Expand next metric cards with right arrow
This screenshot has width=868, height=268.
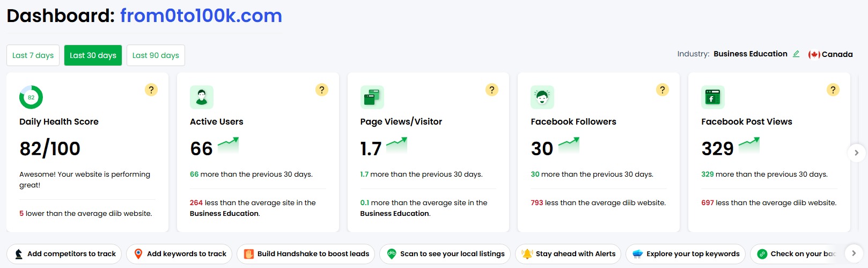(856, 153)
